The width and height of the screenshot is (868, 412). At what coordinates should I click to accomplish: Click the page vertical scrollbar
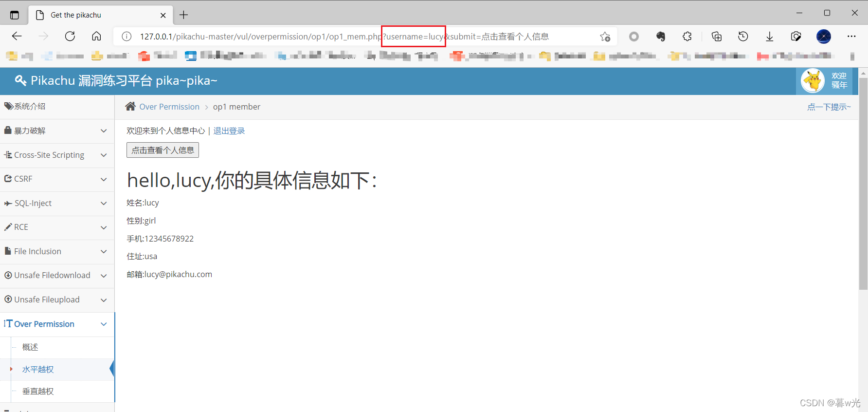click(863, 184)
